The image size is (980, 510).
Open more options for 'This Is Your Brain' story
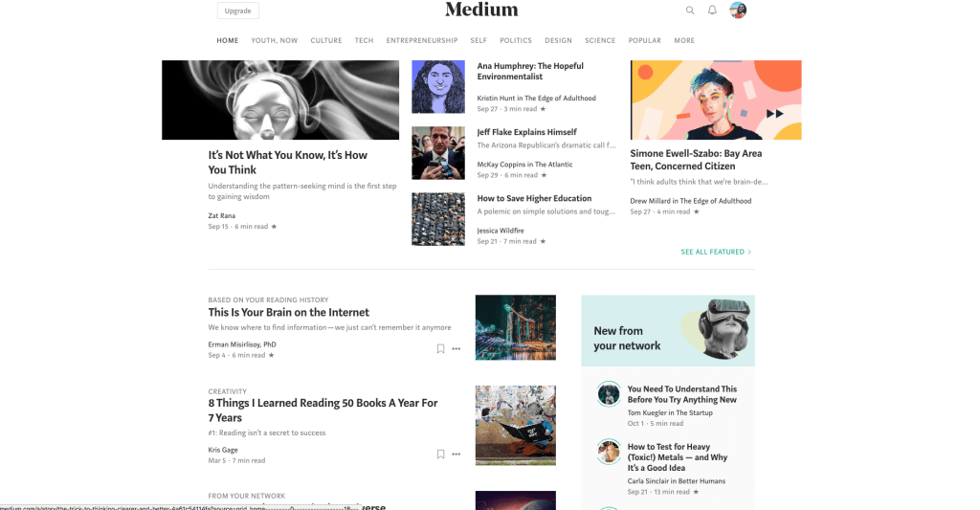[457, 348]
